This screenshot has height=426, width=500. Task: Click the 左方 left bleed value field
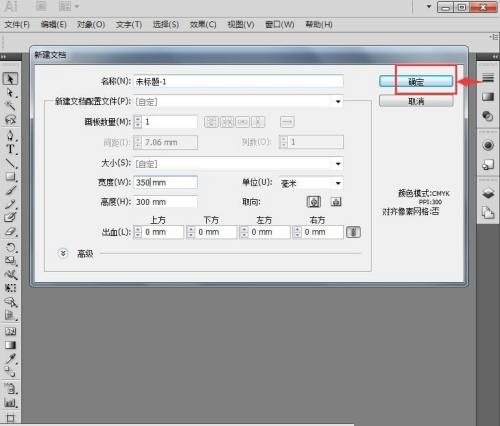[x=269, y=232]
